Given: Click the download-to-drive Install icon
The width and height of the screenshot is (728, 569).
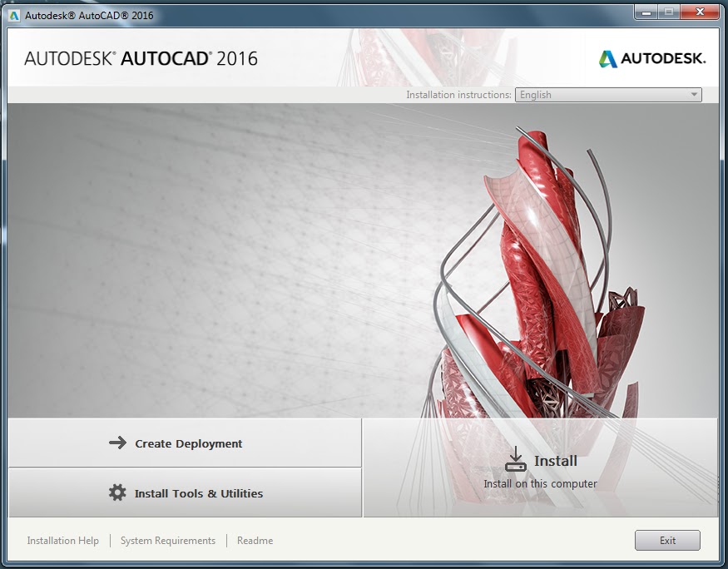Looking at the screenshot, I should coord(515,459).
